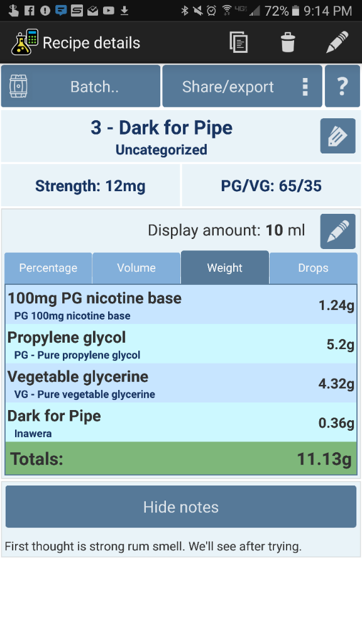Tap the battery status icon
This screenshot has width=362, height=644.
click(295, 11)
